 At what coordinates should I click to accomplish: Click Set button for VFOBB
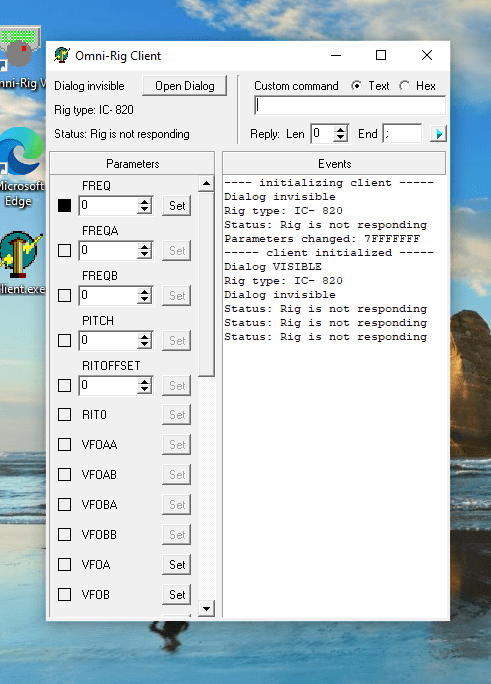pos(177,534)
